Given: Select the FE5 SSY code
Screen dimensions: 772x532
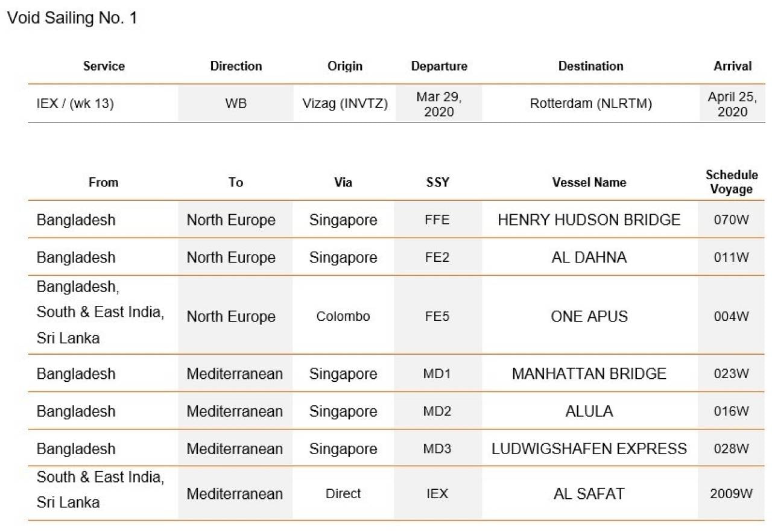Looking at the screenshot, I should coord(437,317).
